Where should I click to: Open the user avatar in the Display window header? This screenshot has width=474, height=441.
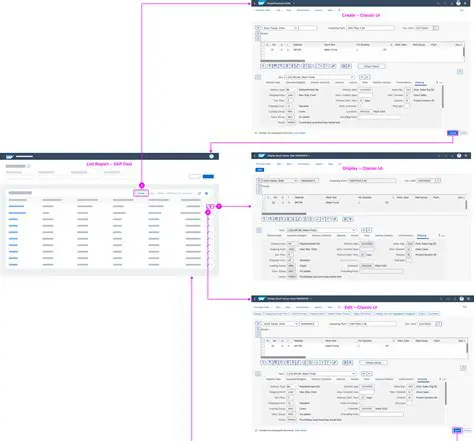pyautogui.click(x=459, y=156)
